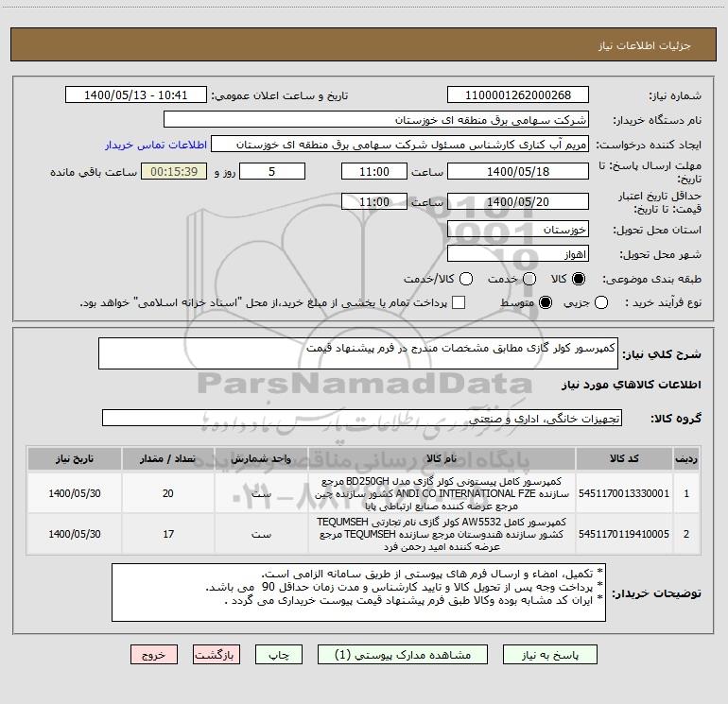Click the تعداد / مقدار column header
Viewport: 728px width, 704px height.
168,459
